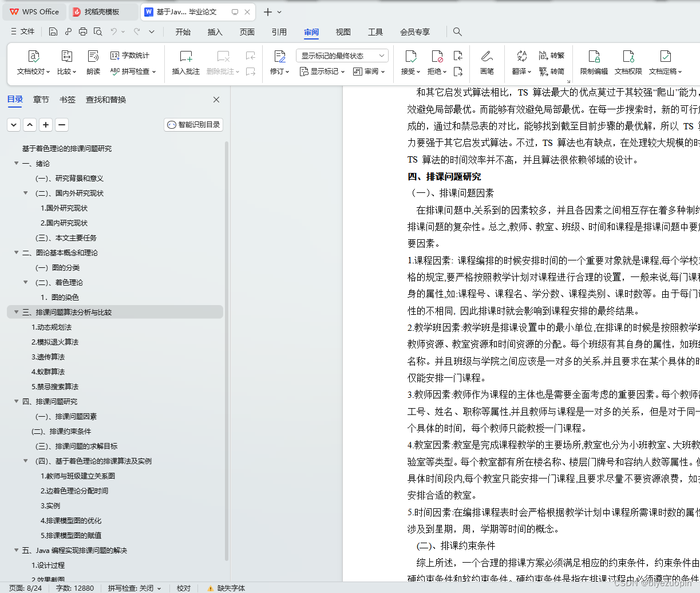Open 拼写检查: 关闭 status bar dropdown
Screen dimensions: 700x593
point(135,588)
